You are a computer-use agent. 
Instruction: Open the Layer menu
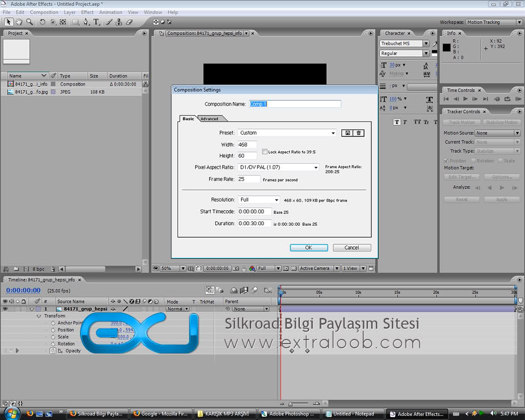click(70, 12)
